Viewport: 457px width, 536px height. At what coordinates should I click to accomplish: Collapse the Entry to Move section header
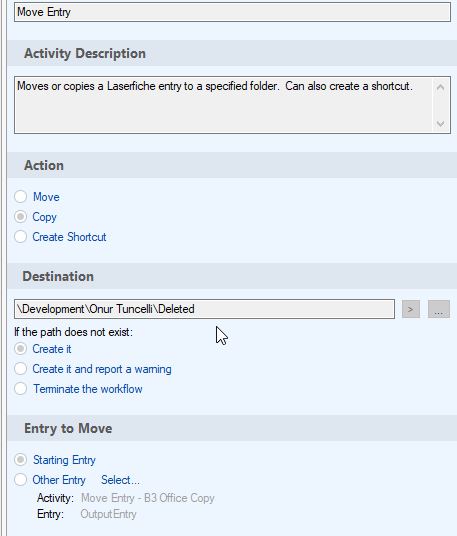click(x=232, y=428)
